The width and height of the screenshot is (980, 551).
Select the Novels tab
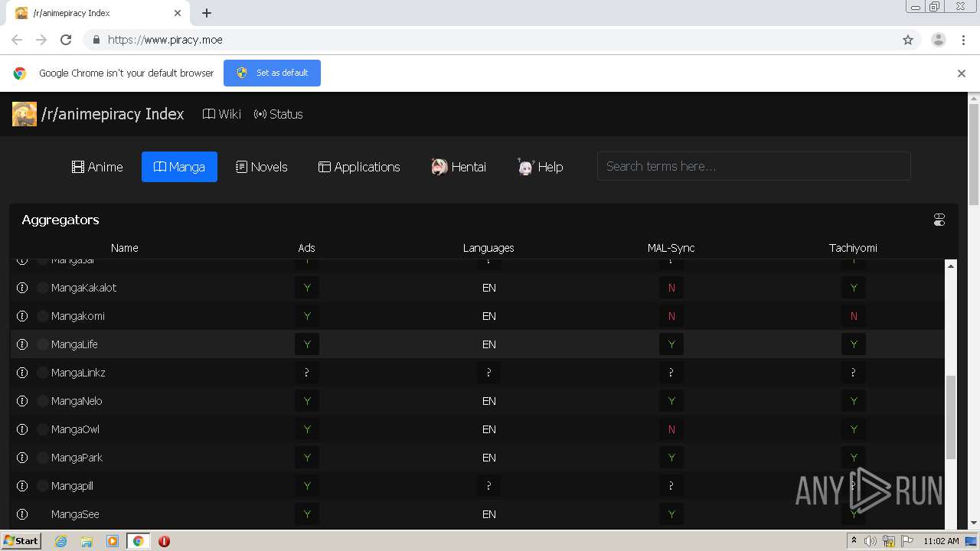(262, 167)
